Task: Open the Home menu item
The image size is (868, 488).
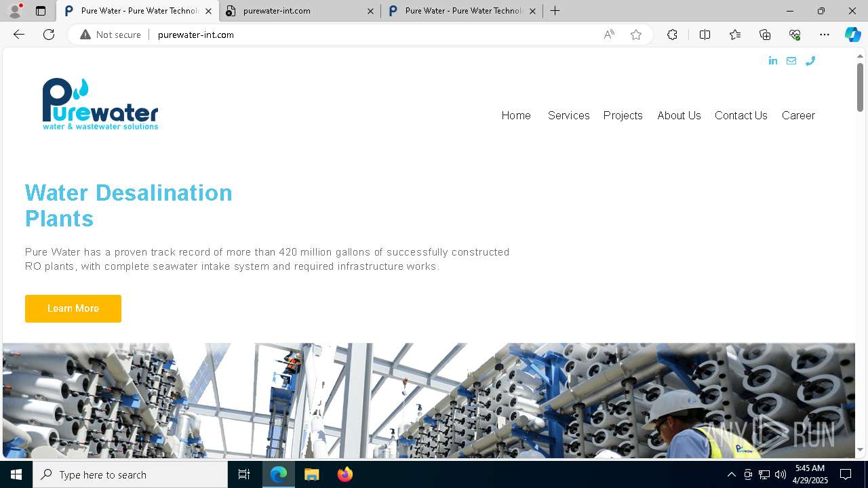Action: (516, 115)
